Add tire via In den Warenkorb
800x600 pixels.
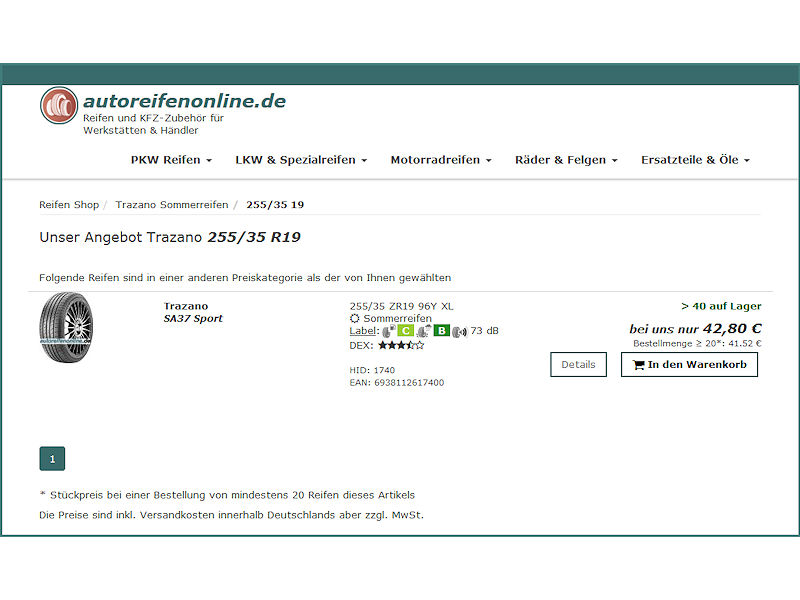pyautogui.click(x=689, y=365)
